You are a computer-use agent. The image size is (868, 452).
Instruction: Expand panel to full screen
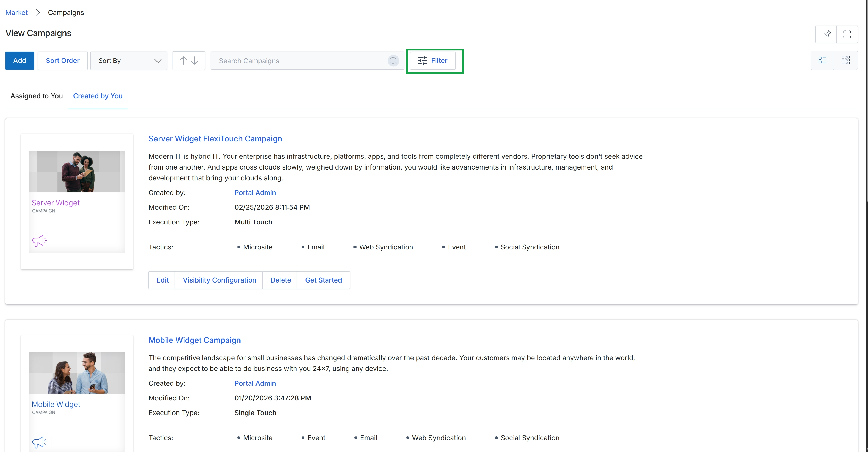coord(847,34)
